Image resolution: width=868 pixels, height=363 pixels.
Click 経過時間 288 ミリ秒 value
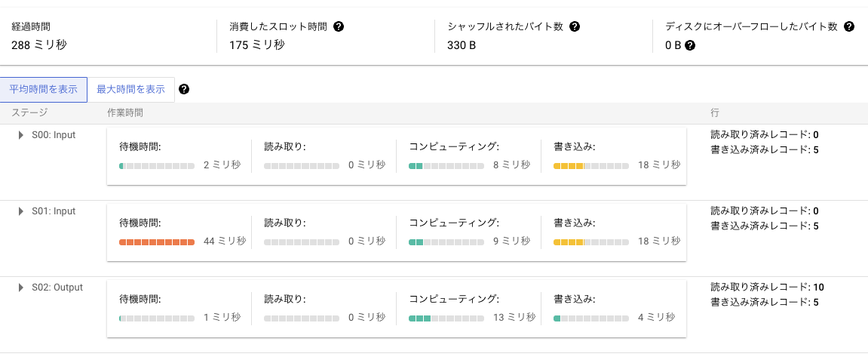coord(38,45)
